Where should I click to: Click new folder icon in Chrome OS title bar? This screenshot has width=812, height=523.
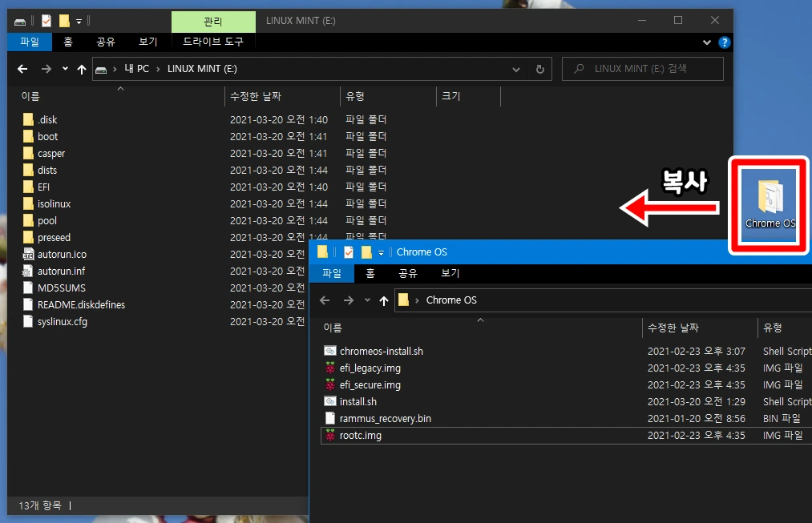coord(366,252)
